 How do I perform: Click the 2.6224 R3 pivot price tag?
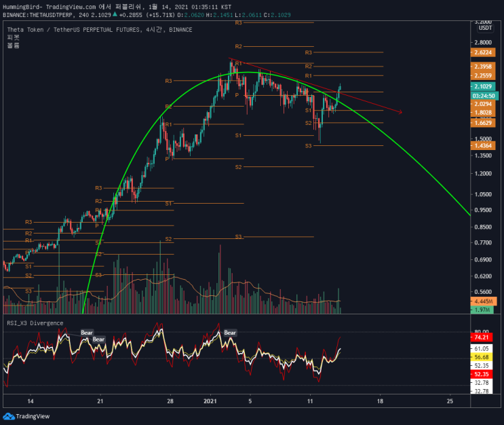click(x=483, y=52)
